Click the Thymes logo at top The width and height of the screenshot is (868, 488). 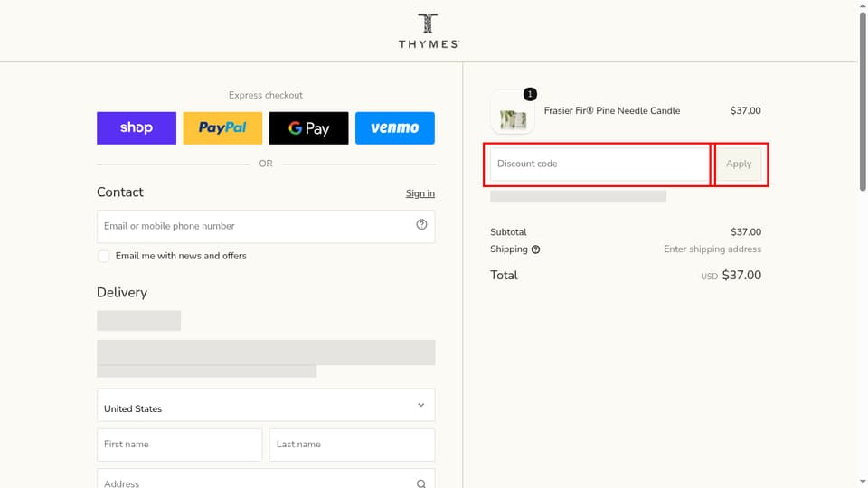[x=429, y=31]
